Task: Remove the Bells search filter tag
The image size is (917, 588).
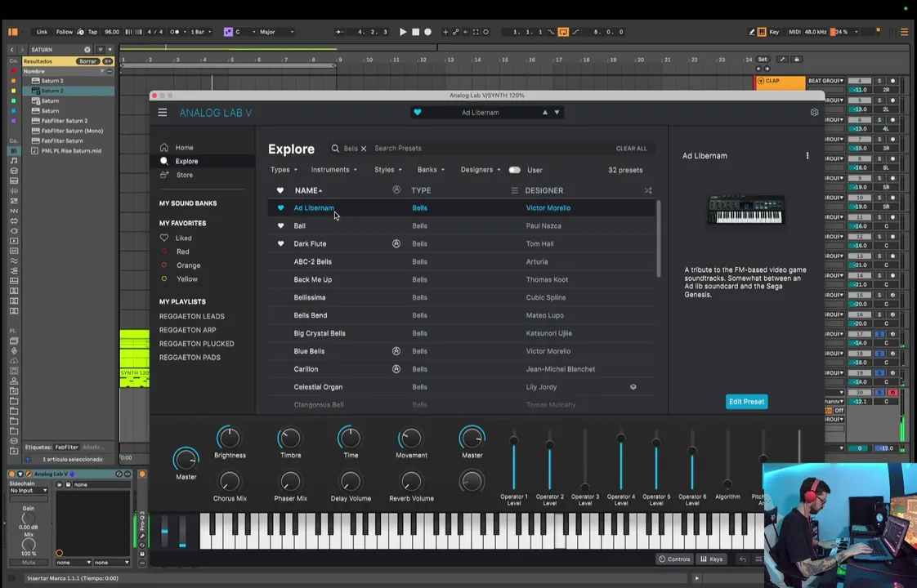Action: point(364,149)
